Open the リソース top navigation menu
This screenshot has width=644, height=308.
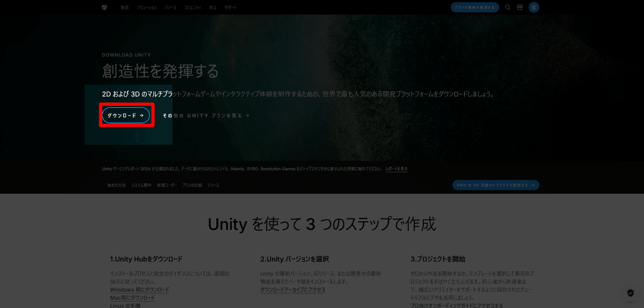click(x=171, y=8)
